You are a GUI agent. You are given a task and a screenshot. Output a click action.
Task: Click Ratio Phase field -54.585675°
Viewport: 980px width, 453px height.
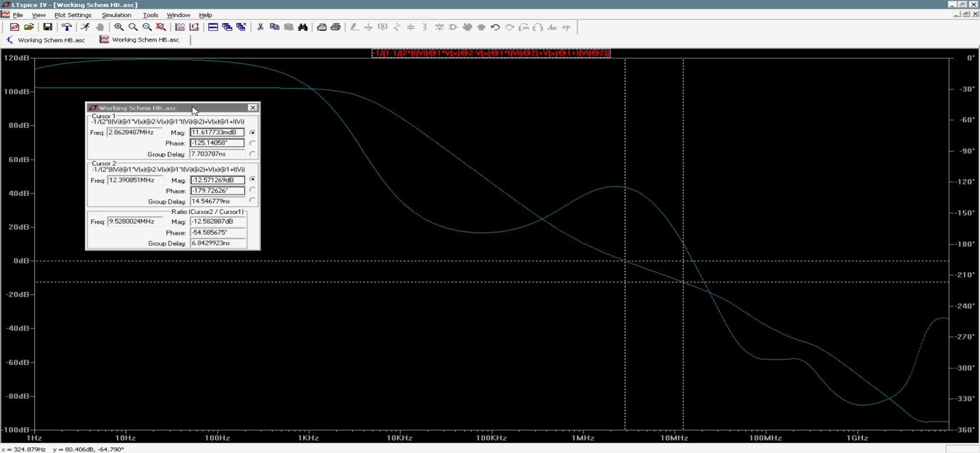point(218,232)
